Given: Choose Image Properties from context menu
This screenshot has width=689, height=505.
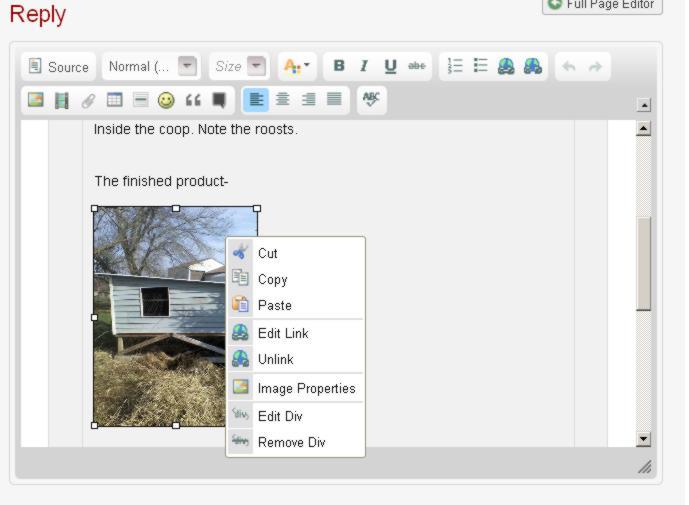Looking at the screenshot, I should tap(305, 388).
